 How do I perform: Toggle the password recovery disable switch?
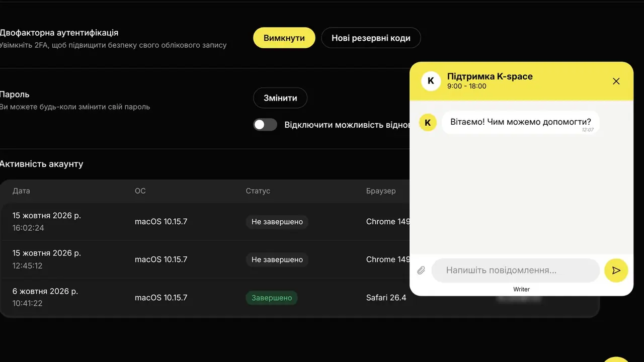pyautogui.click(x=265, y=125)
